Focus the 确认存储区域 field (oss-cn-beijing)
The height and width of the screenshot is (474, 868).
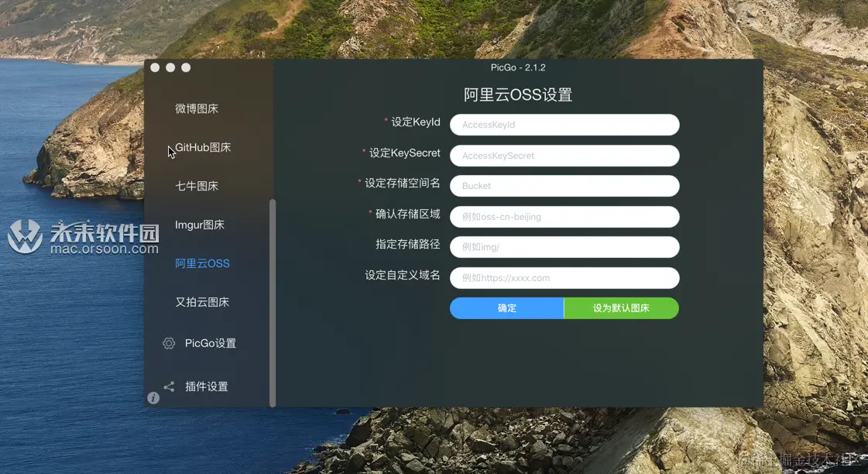pos(564,217)
